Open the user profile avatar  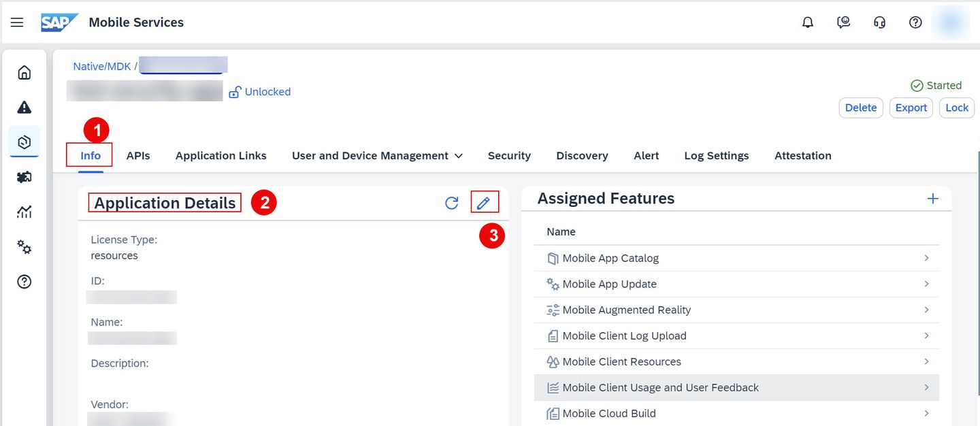[x=951, y=22]
